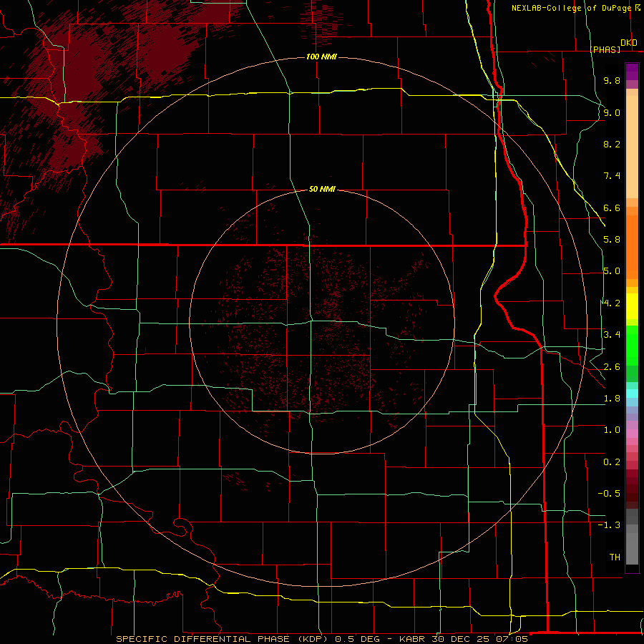644x644 pixels.
Task: Pick the bright green band on the color bar
Action: click(632, 345)
